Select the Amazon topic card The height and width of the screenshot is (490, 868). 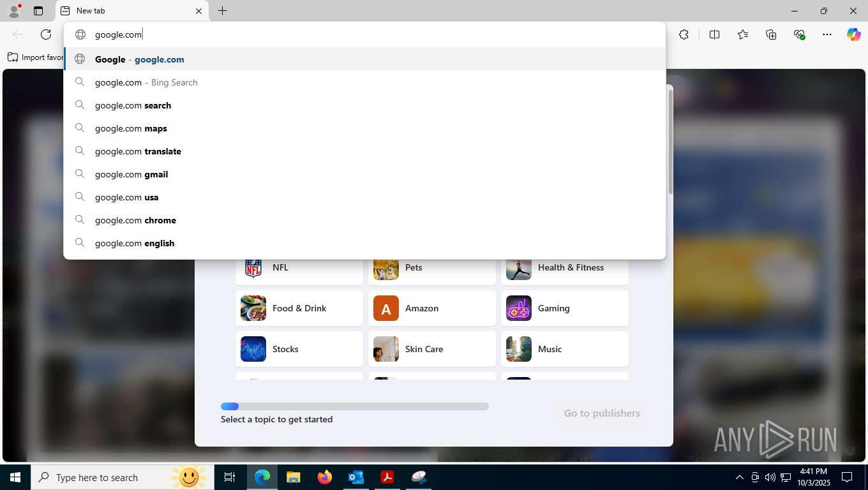[x=432, y=308]
